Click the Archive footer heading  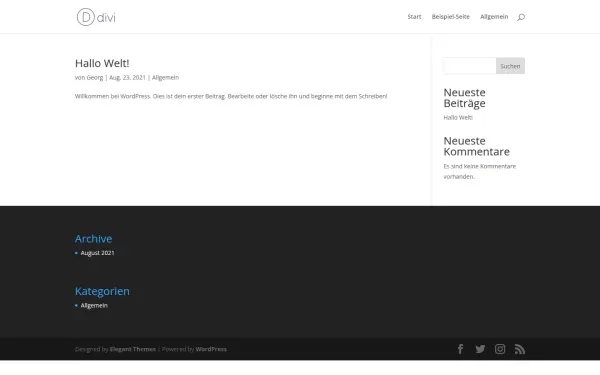click(x=93, y=239)
